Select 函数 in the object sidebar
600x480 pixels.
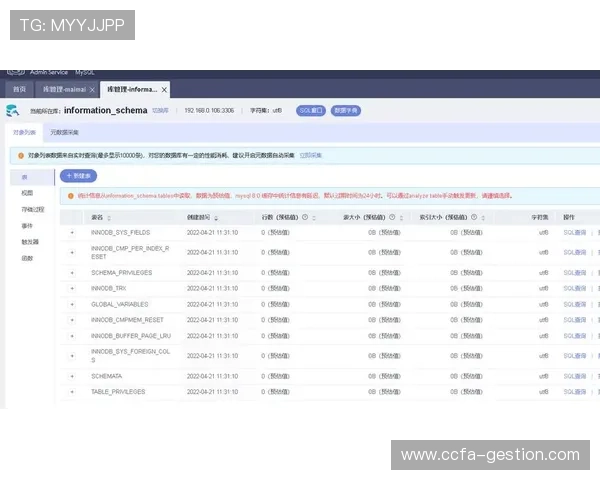pos(27,258)
